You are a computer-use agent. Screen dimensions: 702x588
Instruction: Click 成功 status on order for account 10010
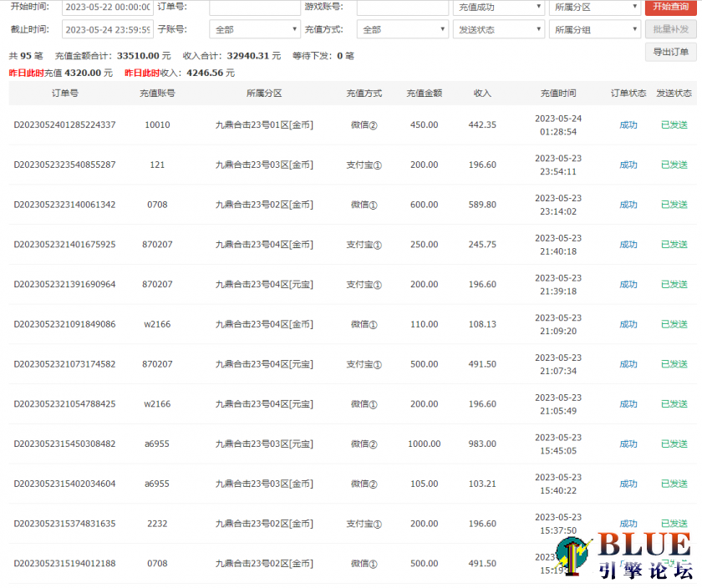click(628, 124)
